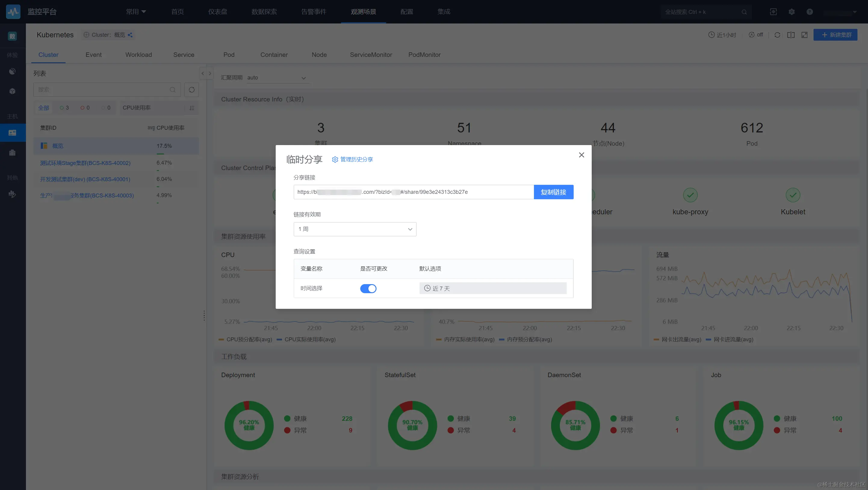Open the 汇聚周期 auto dropdown
This screenshot has width=868, height=490.
tap(276, 78)
